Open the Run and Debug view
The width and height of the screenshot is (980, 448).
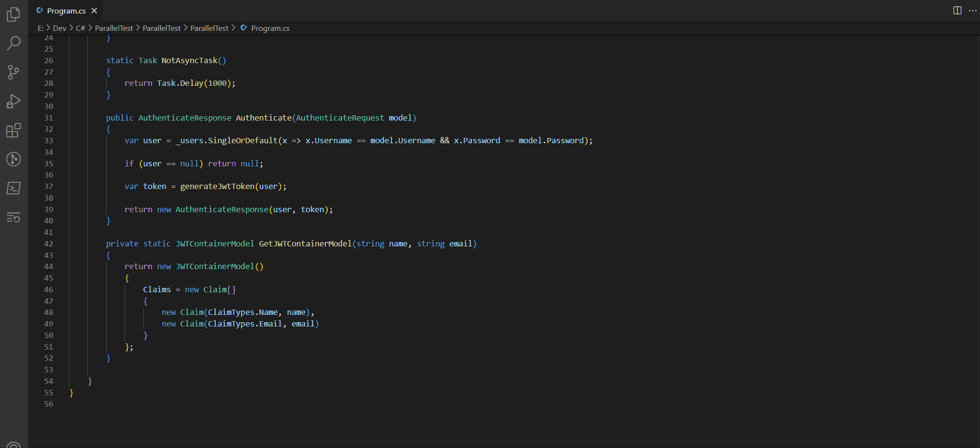coord(13,101)
